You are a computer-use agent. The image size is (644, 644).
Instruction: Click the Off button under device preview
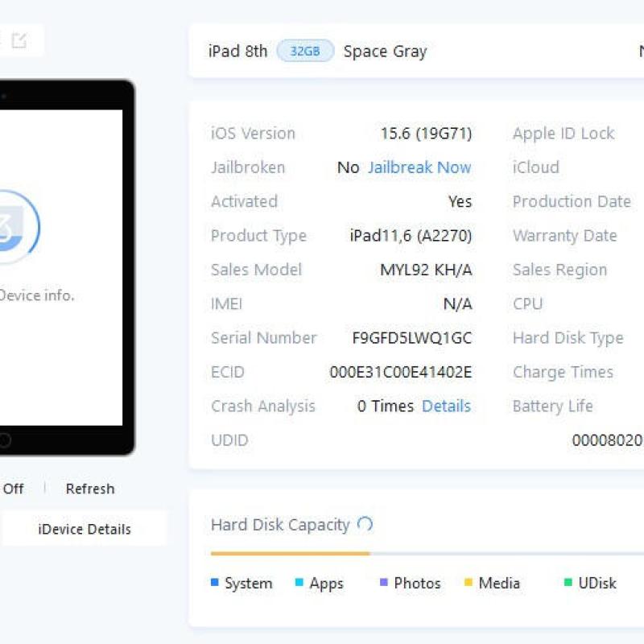(x=13, y=489)
